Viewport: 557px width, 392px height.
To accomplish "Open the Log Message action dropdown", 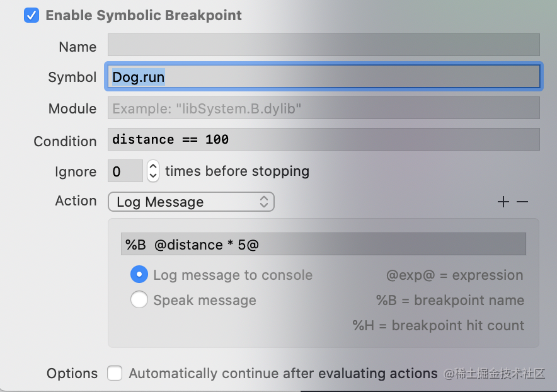I will tap(191, 202).
